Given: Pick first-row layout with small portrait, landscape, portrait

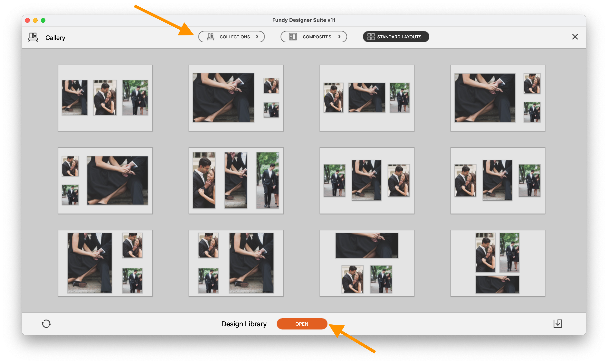Looking at the screenshot, I should click(367, 98).
